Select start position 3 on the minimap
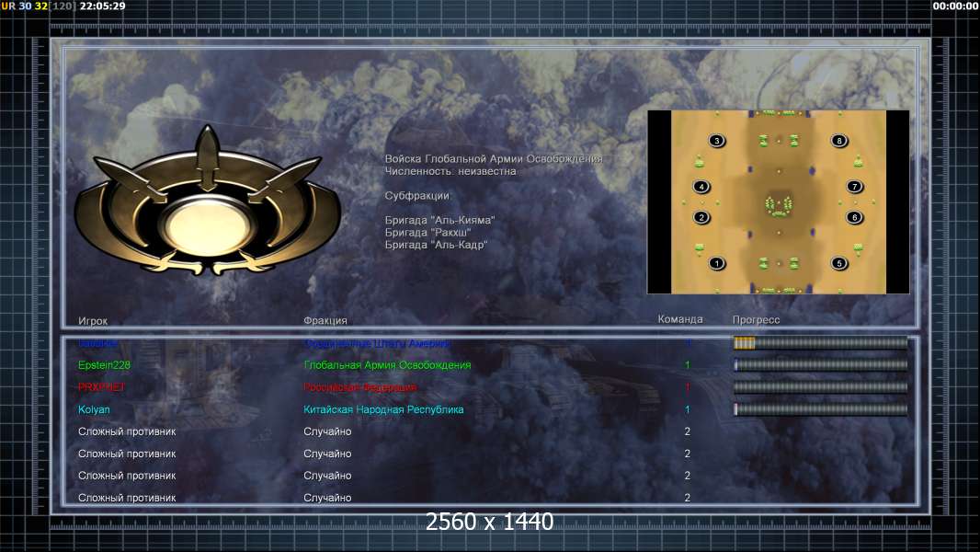This screenshot has width=980, height=552. point(717,141)
